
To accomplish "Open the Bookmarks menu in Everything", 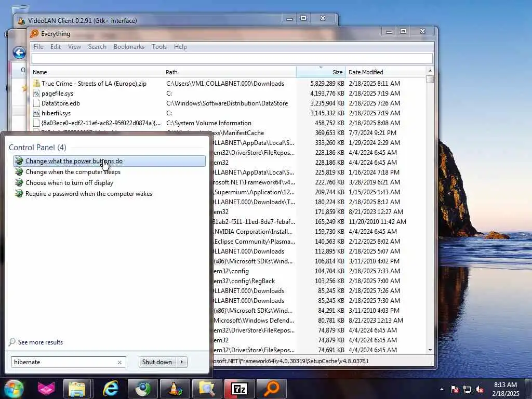I will [x=129, y=47].
